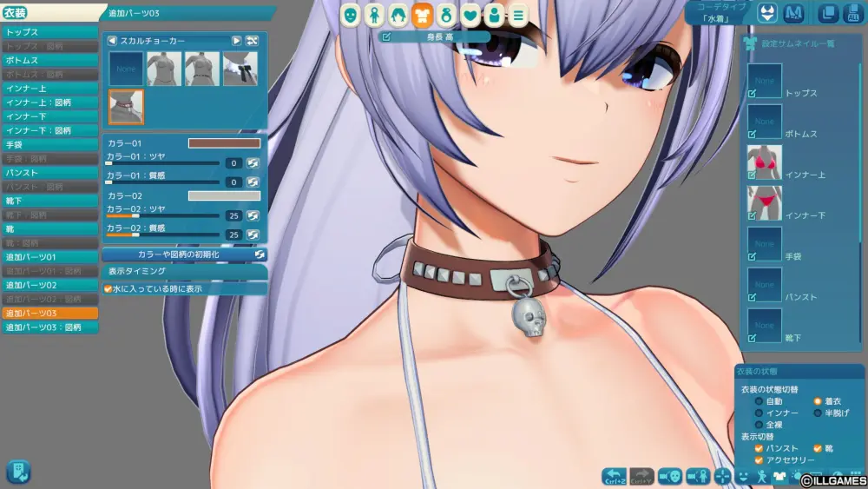Reset カラー02：質感 value icon

[253, 235]
